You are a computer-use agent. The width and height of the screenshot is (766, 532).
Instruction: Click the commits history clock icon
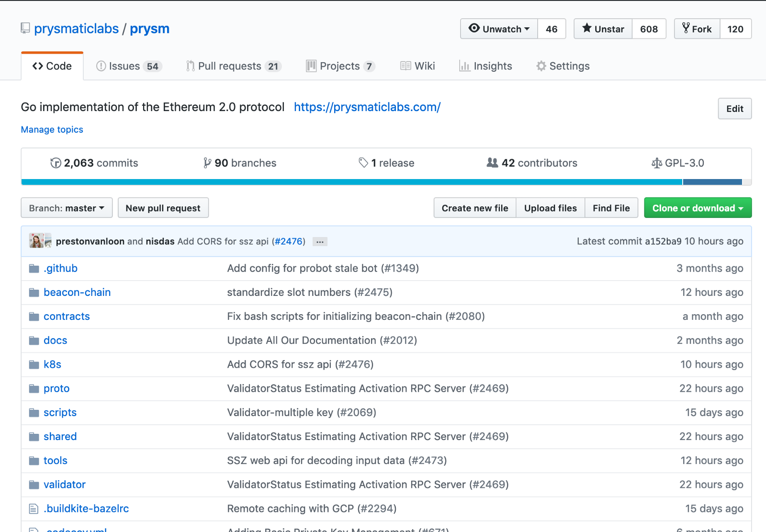coord(56,163)
